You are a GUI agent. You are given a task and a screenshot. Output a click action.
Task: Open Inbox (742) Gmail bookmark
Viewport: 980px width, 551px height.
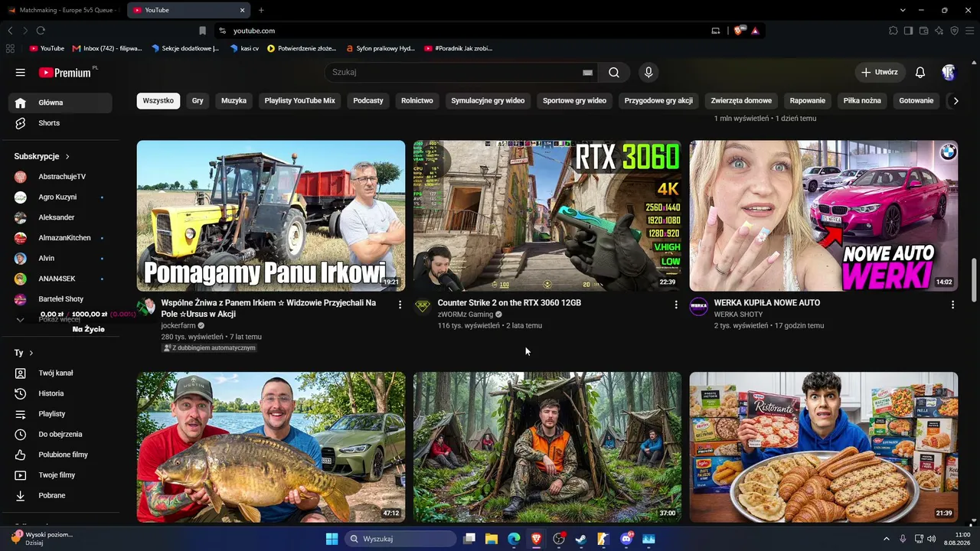(x=107, y=48)
